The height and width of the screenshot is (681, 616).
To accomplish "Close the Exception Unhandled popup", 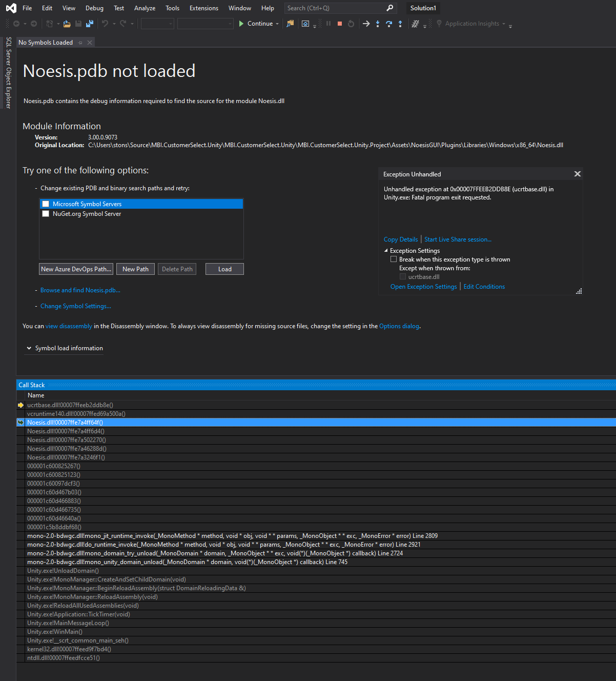I will point(578,174).
